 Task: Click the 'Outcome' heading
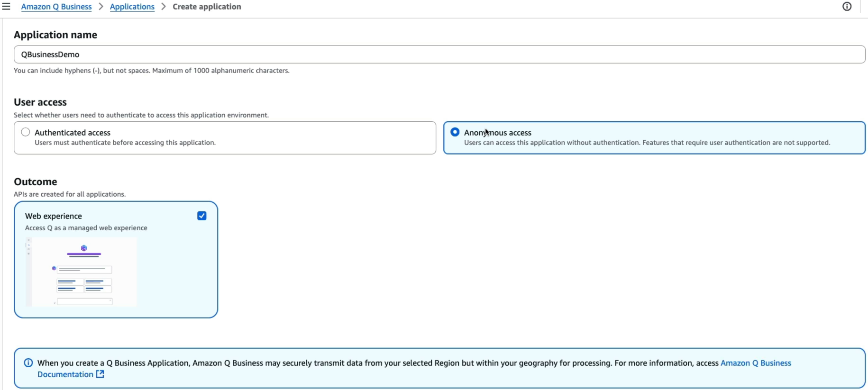point(36,181)
